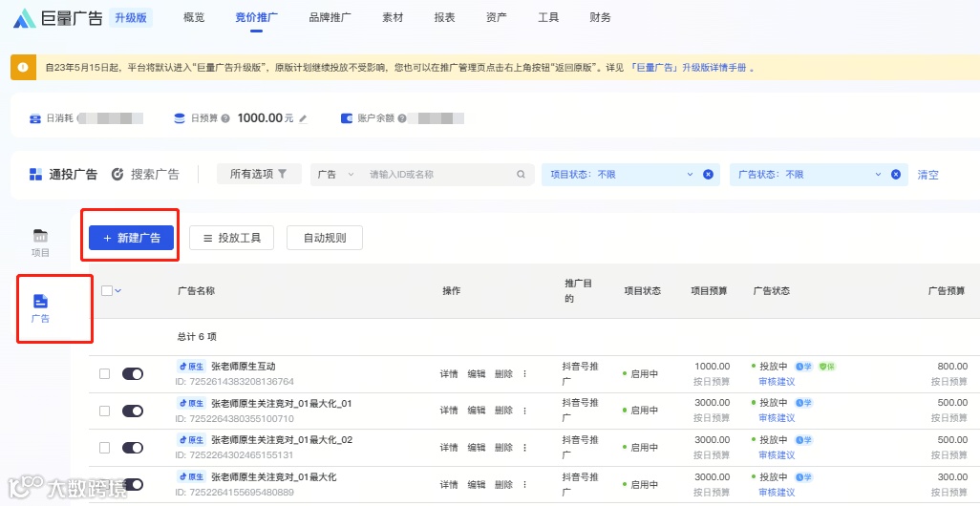Image resolution: width=980 pixels, height=506 pixels.
Task: Open 广告 section in left sidebar
Action: coord(41,308)
